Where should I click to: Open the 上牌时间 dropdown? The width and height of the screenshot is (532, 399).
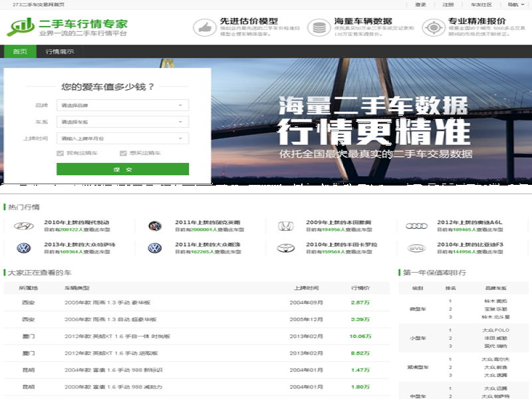[x=123, y=140]
